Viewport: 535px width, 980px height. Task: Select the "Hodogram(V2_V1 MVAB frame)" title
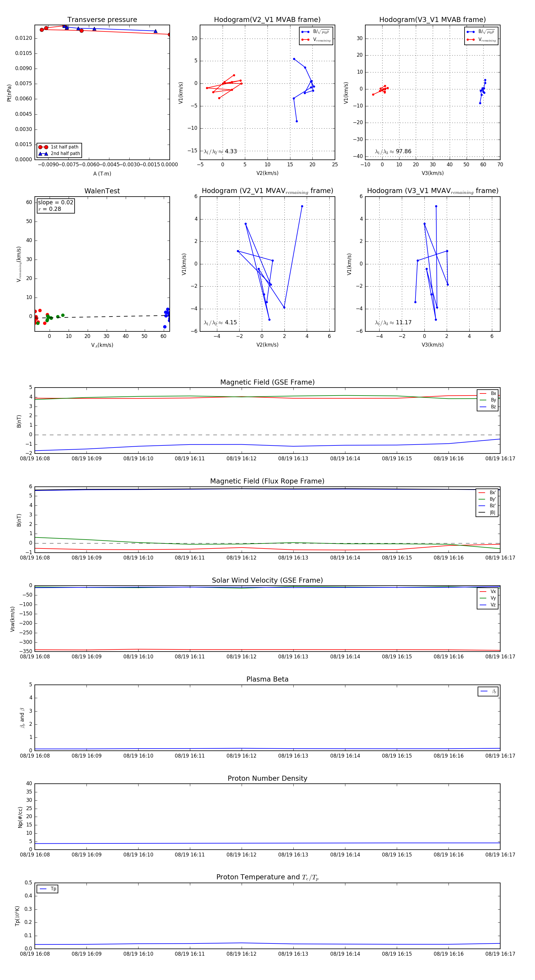(x=267, y=20)
